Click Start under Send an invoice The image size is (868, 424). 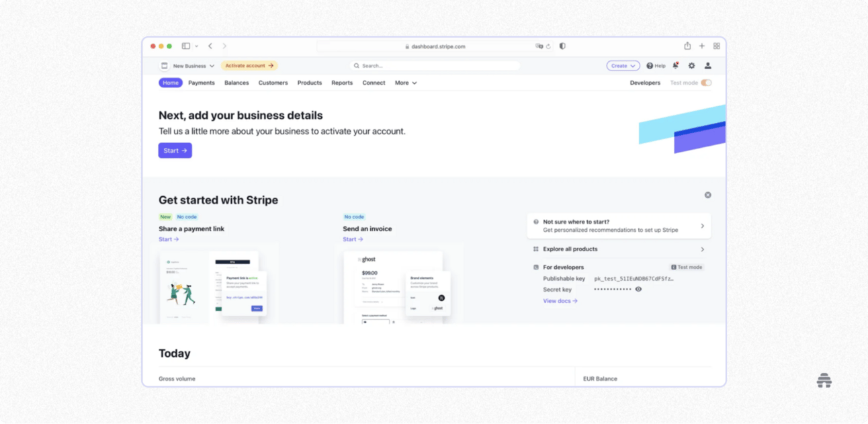353,239
